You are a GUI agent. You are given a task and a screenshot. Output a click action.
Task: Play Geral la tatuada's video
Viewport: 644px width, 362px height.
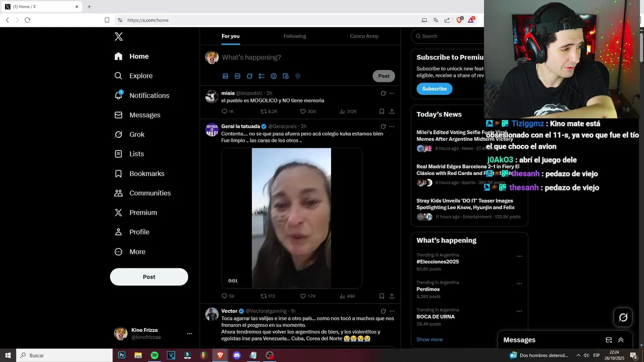tap(291, 218)
